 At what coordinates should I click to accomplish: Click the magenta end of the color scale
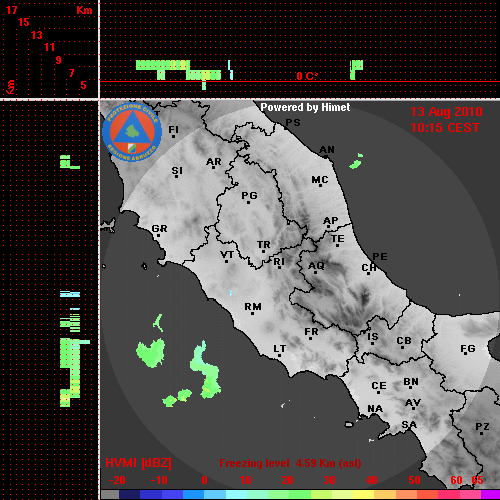[x=490, y=494]
